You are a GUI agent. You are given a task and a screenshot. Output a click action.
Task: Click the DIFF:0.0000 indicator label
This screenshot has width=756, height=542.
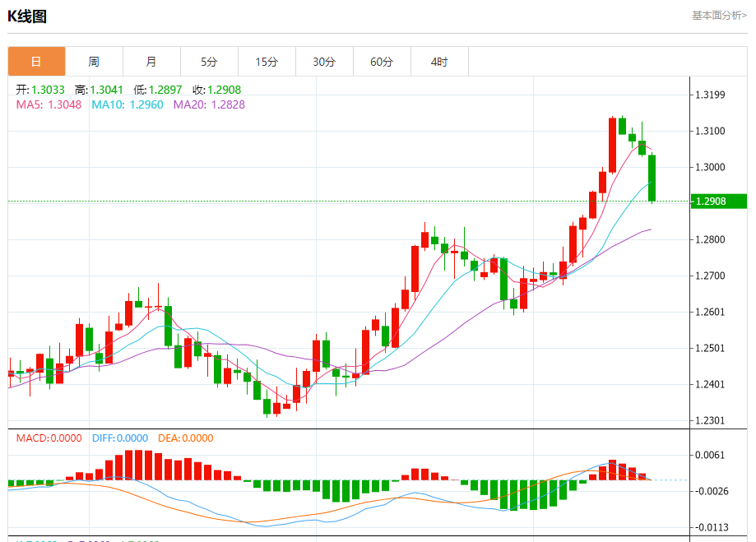click(120, 438)
